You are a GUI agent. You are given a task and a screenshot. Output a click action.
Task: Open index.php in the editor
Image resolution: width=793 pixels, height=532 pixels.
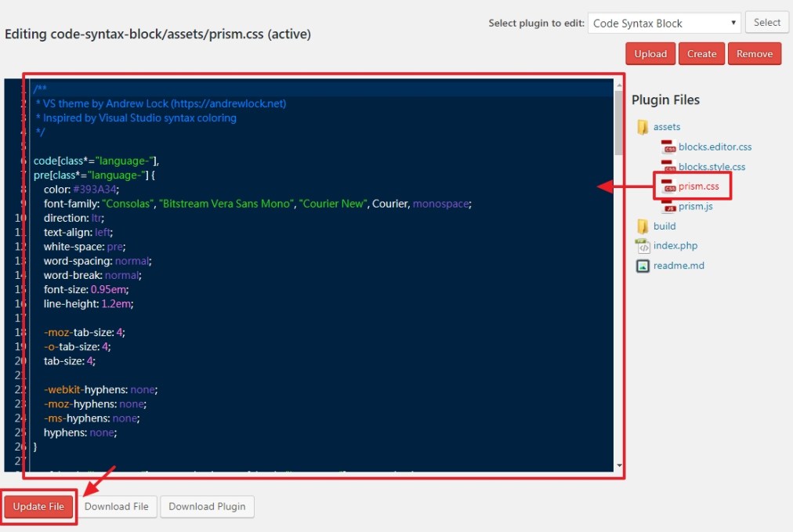tap(675, 246)
